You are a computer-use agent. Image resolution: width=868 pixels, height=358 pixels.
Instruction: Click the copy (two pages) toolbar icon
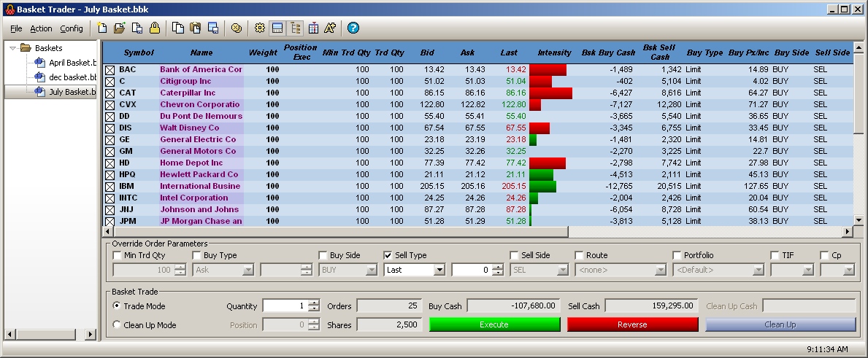click(x=177, y=28)
